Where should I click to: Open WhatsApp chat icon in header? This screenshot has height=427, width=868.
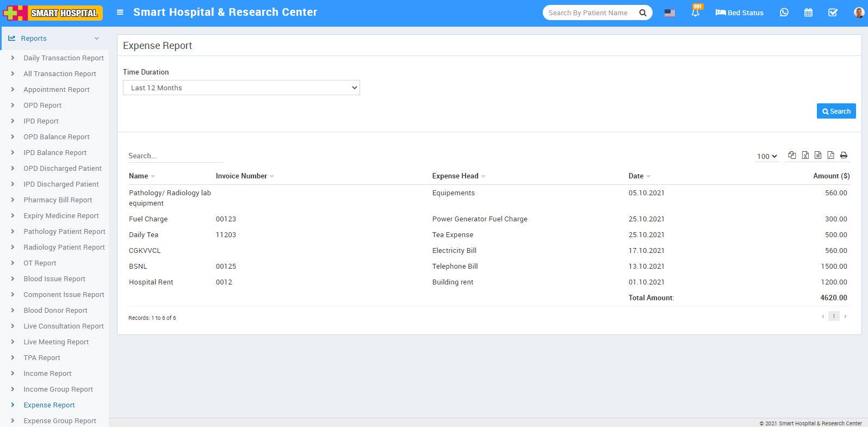784,13
